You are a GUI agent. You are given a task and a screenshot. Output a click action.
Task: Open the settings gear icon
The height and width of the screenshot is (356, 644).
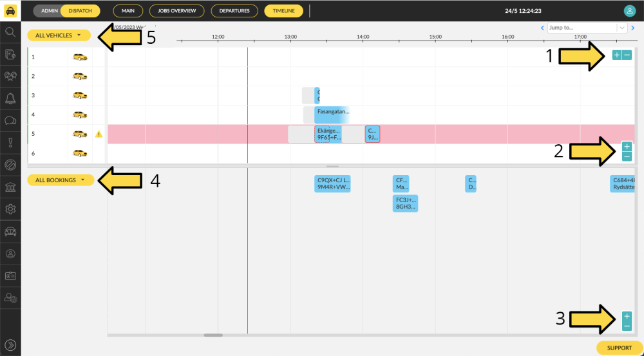click(x=10, y=209)
